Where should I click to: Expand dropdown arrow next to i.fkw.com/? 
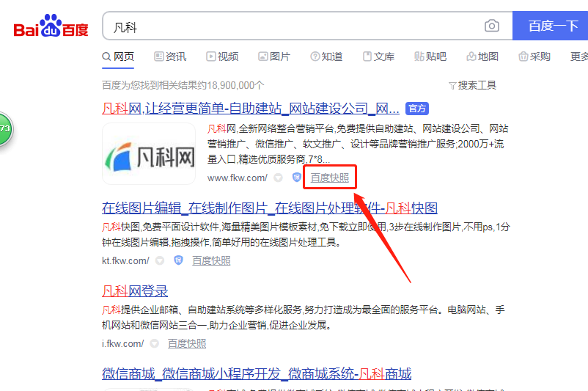click(154, 344)
